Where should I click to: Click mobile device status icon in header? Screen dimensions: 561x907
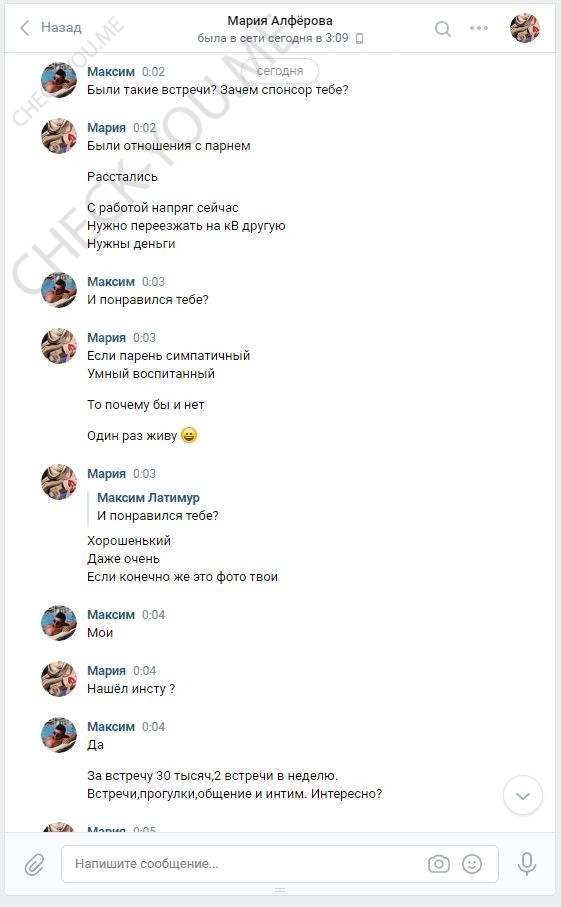(359, 39)
